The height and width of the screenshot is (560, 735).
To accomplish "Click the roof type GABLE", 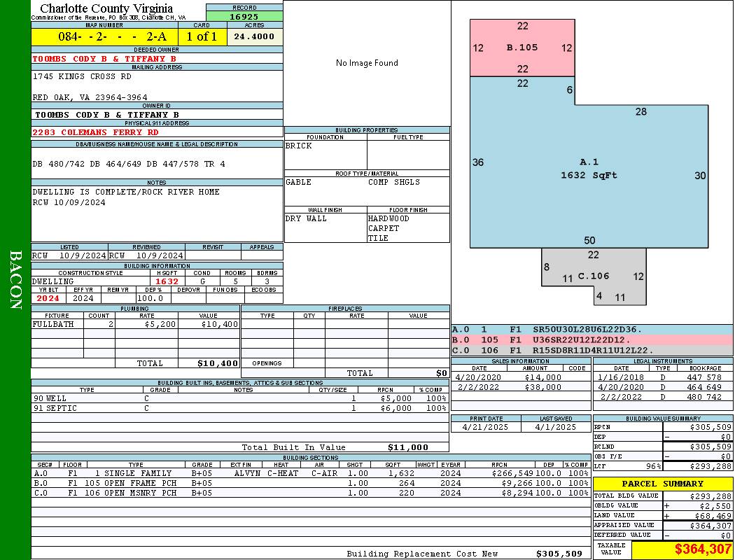I will [298, 182].
